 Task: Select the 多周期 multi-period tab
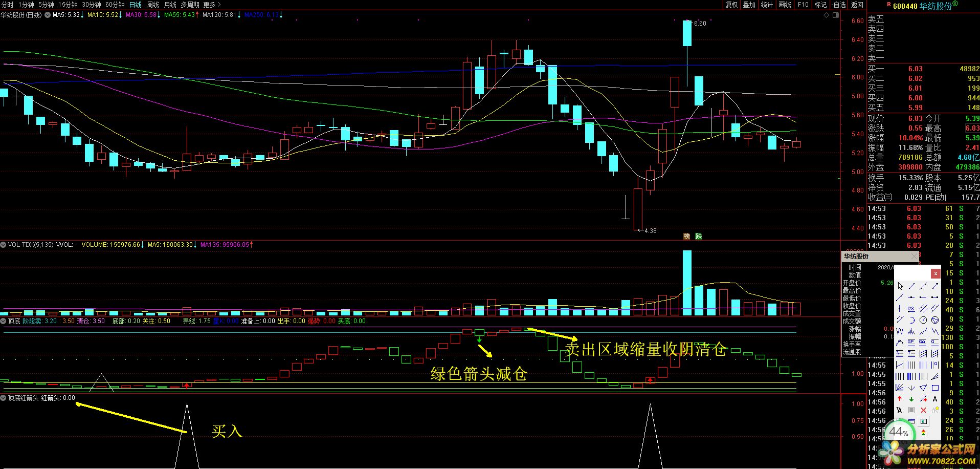(x=190, y=5)
